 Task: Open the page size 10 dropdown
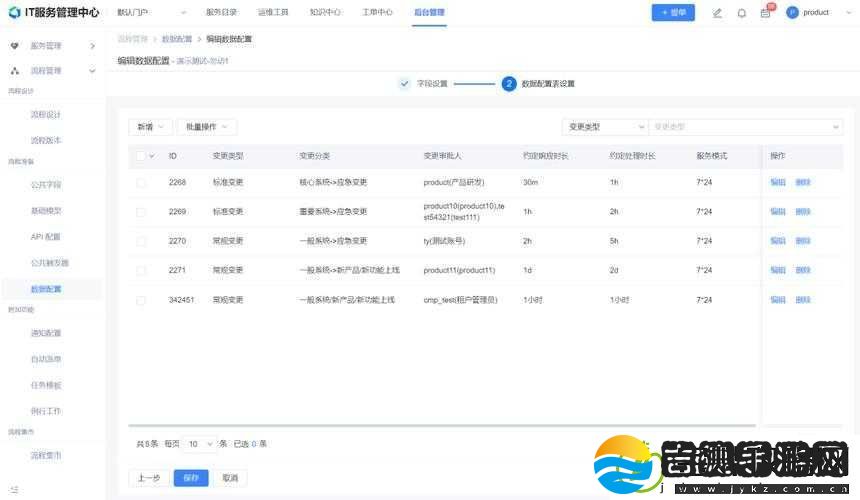click(200, 444)
